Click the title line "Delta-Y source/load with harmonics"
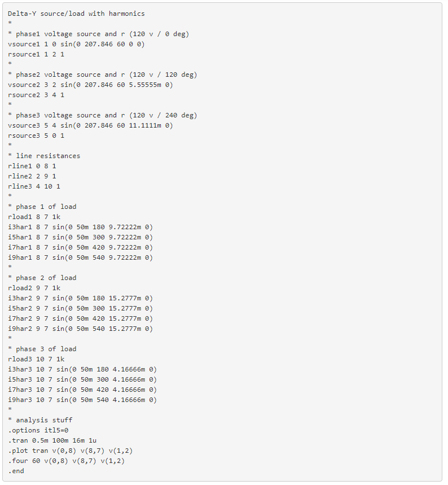The height and width of the screenshot is (485, 448). (x=76, y=14)
